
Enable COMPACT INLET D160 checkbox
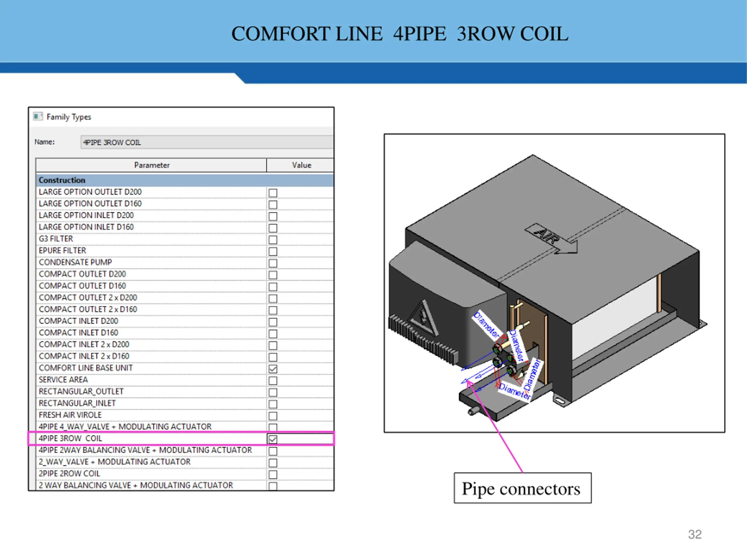(273, 334)
